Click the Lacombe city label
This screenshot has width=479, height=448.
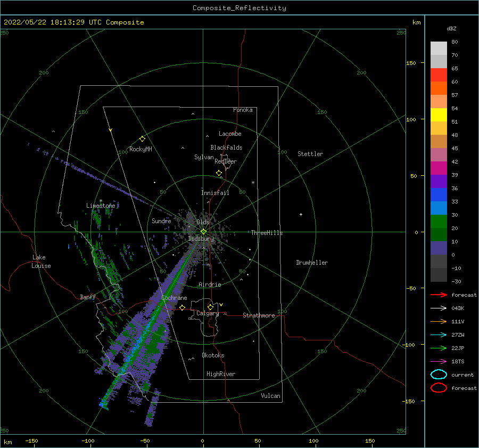[230, 134]
